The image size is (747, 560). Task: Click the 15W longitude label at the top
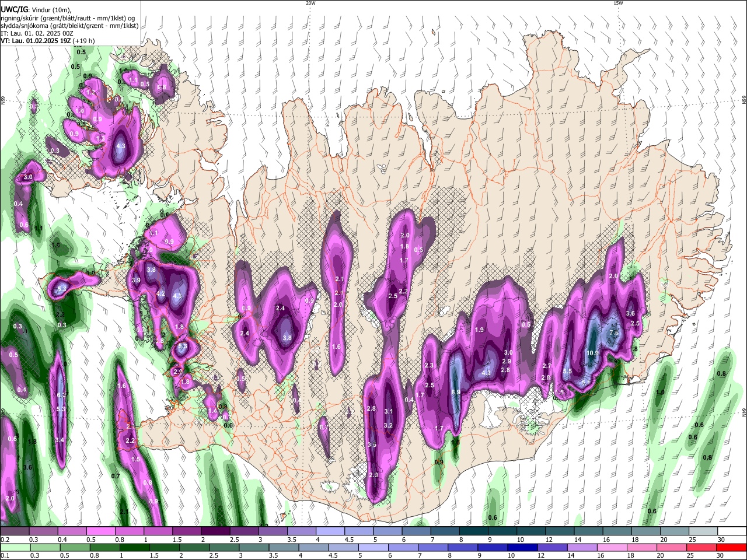(x=619, y=3)
